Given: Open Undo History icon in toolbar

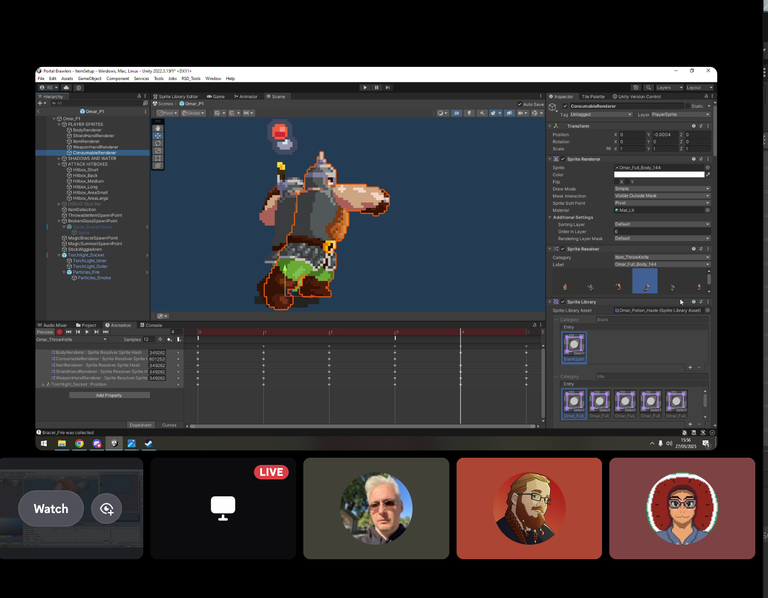Looking at the screenshot, I should point(636,88).
